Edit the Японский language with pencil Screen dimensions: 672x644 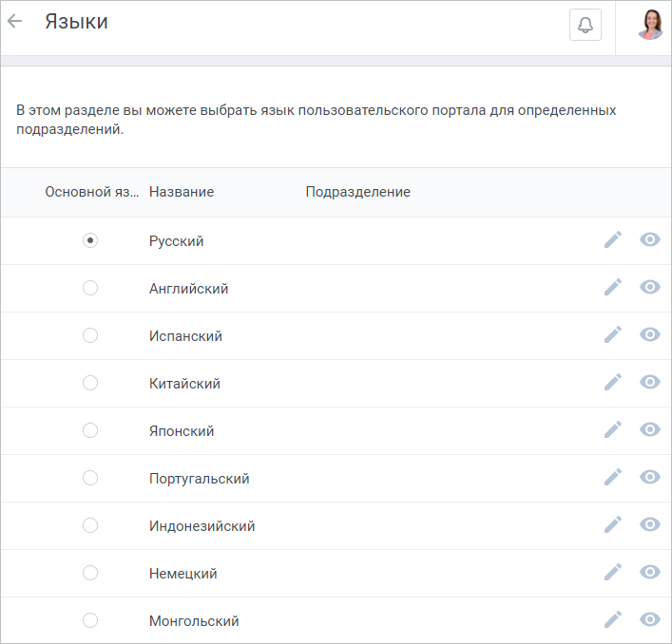click(613, 430)
